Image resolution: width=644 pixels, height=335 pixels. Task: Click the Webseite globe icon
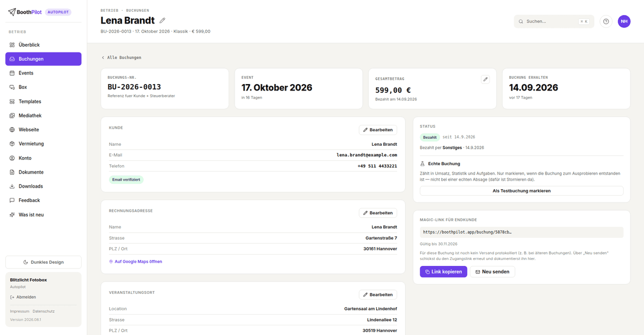[13, 130]
